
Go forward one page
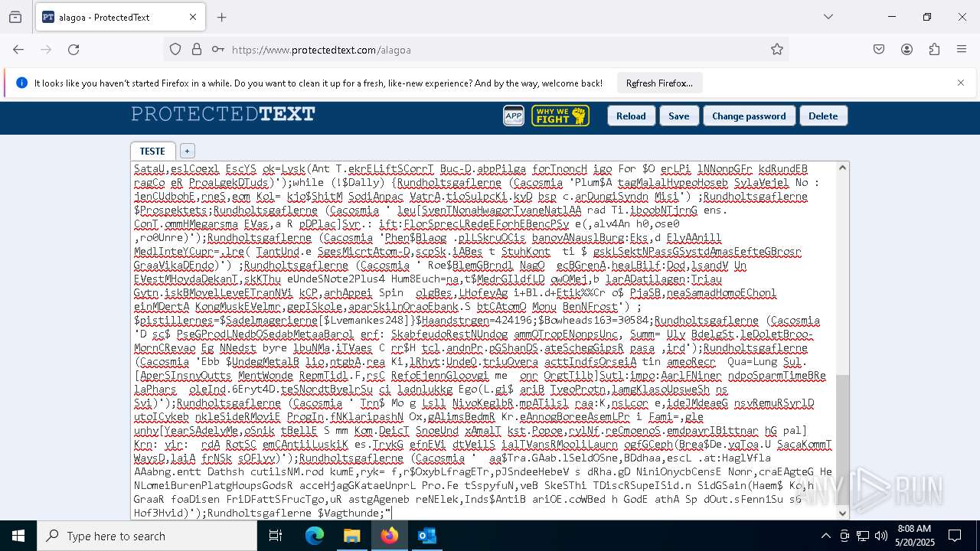pyautogui.click(x=46, y=50)
